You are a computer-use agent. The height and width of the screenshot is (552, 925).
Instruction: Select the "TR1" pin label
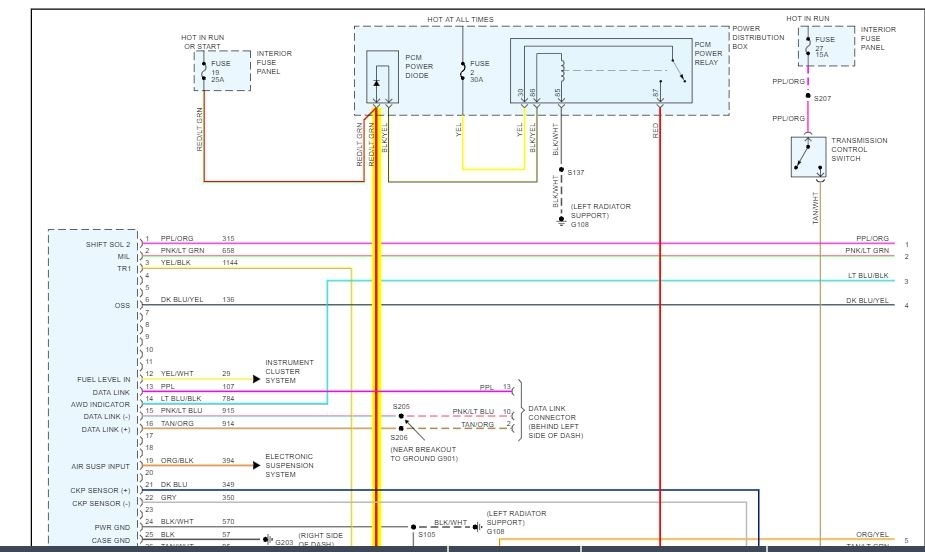click(124, 268)
